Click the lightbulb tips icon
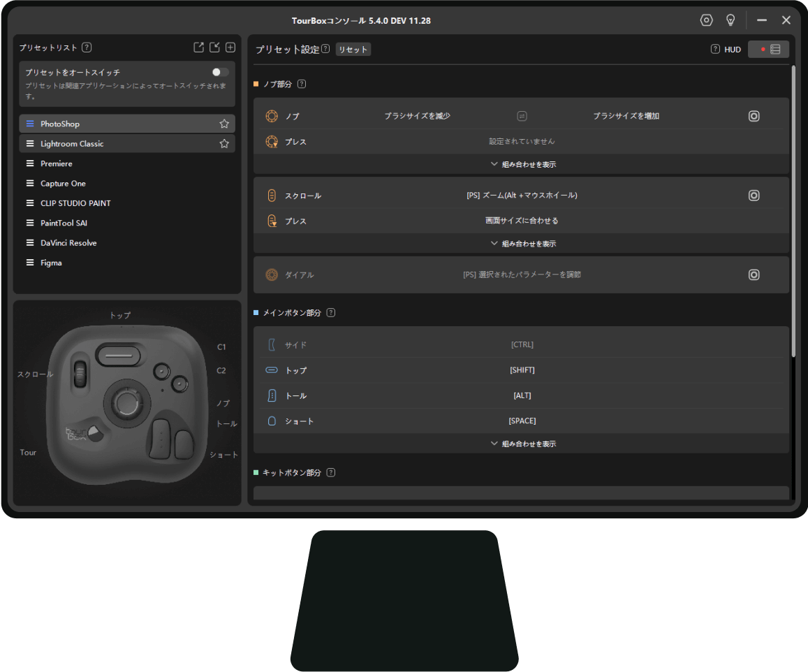 [x=730, y=20]
